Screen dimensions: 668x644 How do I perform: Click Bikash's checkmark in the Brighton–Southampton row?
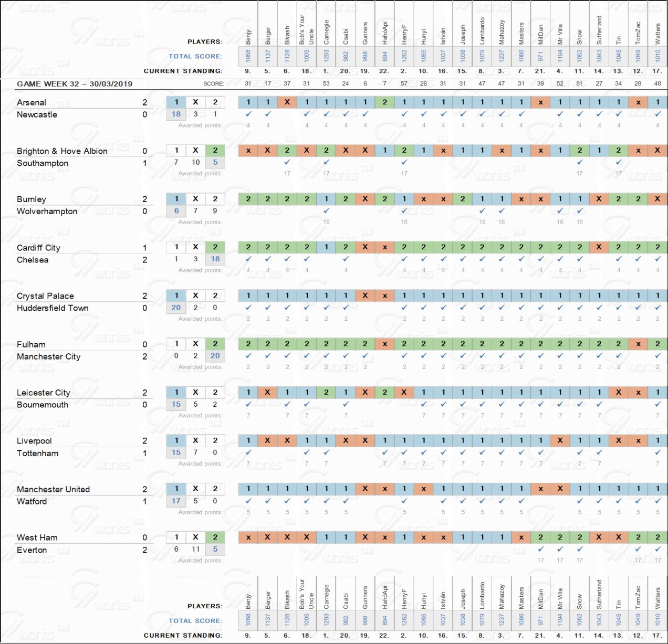tap(287, 162)
